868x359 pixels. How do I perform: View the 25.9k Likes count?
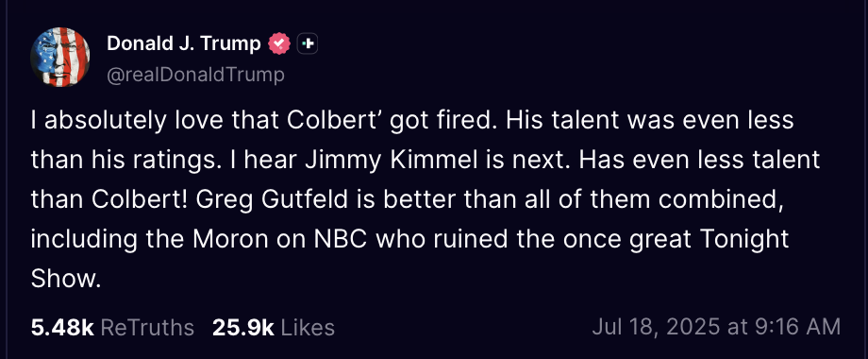pos(243,328)
